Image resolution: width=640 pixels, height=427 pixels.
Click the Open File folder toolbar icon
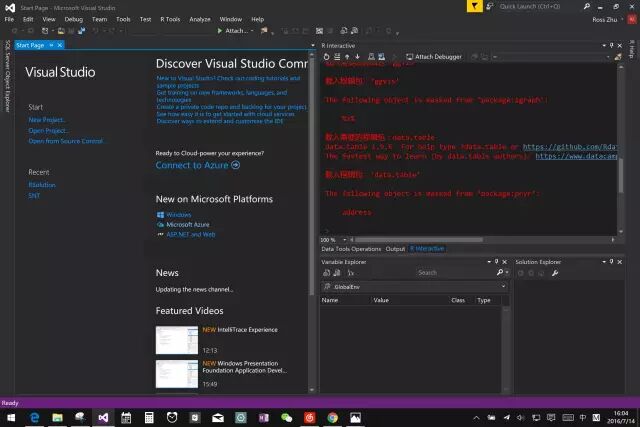pos(61,31)
